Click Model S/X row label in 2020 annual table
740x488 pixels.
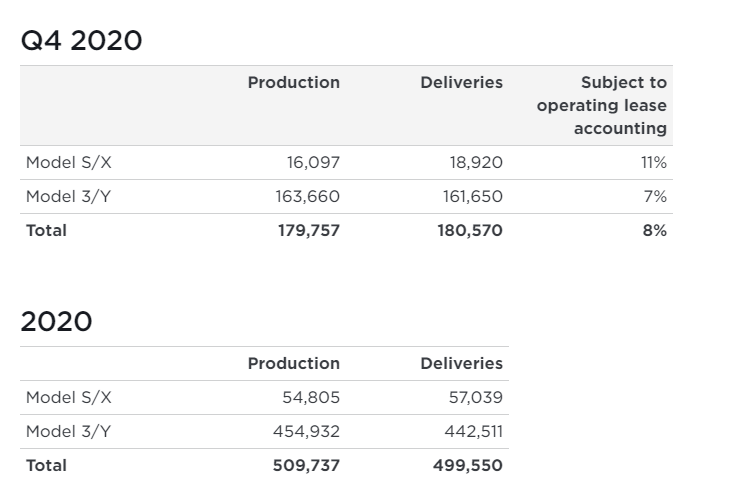68,397
